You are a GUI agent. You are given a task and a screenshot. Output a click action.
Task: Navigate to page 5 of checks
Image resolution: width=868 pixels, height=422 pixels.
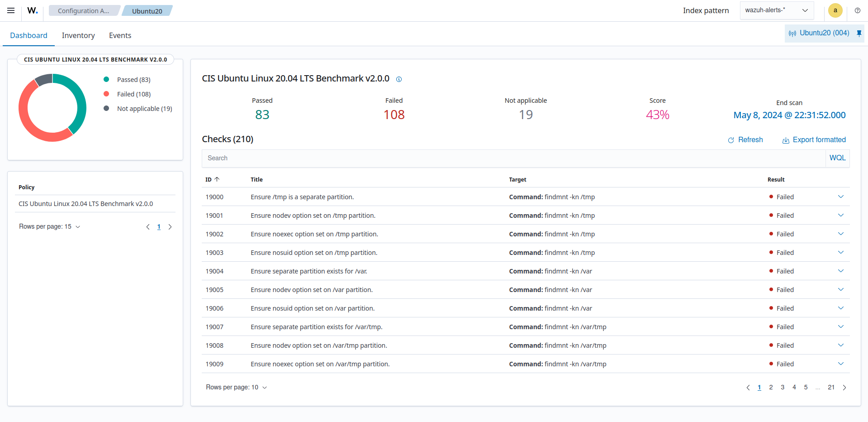(x=805, y=387)
